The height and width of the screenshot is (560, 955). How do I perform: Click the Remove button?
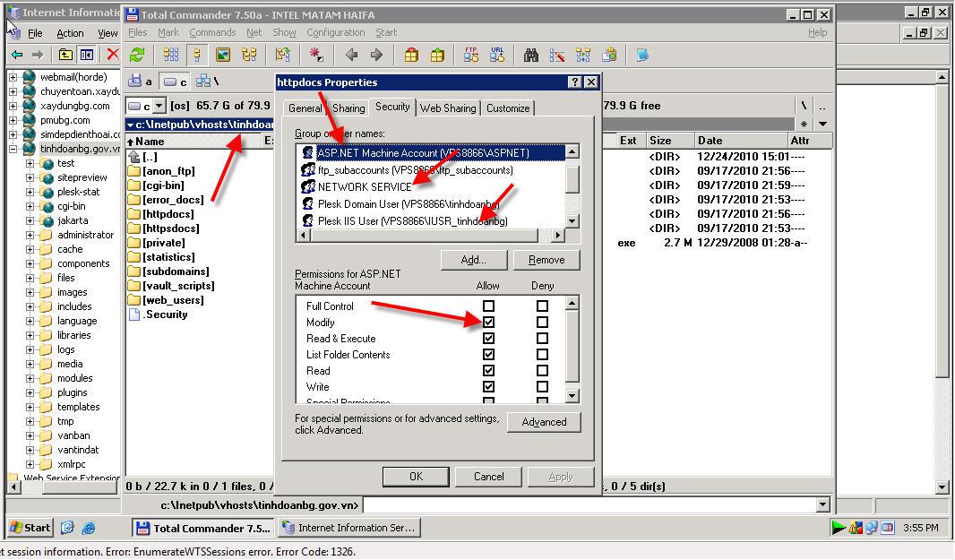[x=546, y=260]
